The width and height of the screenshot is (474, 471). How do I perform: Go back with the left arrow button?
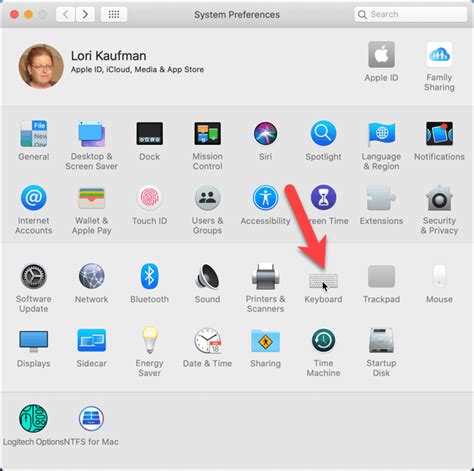click(x=65, y=14)
